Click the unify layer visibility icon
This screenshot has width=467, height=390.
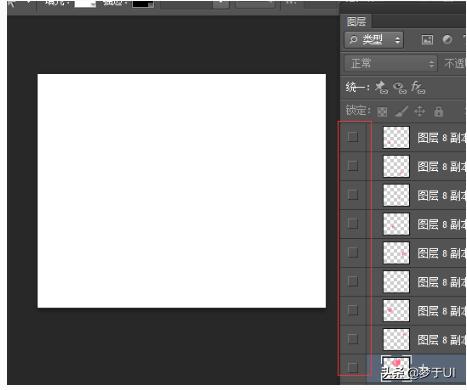coord(400,88)
